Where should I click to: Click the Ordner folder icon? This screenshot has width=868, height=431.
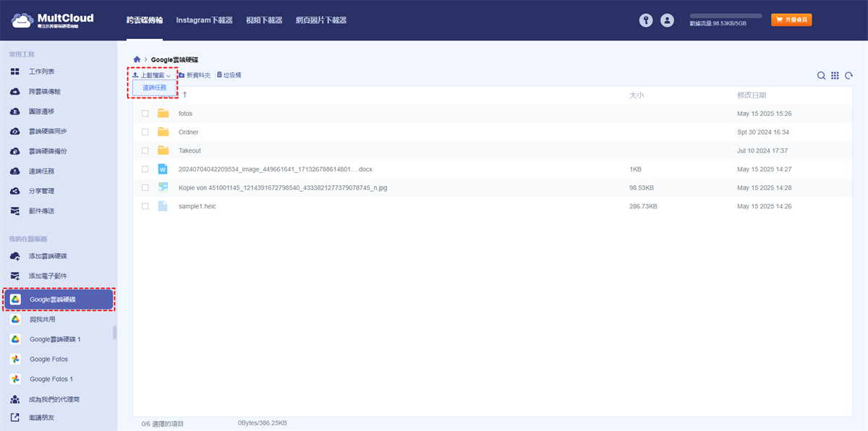click(x=163, y=132)
